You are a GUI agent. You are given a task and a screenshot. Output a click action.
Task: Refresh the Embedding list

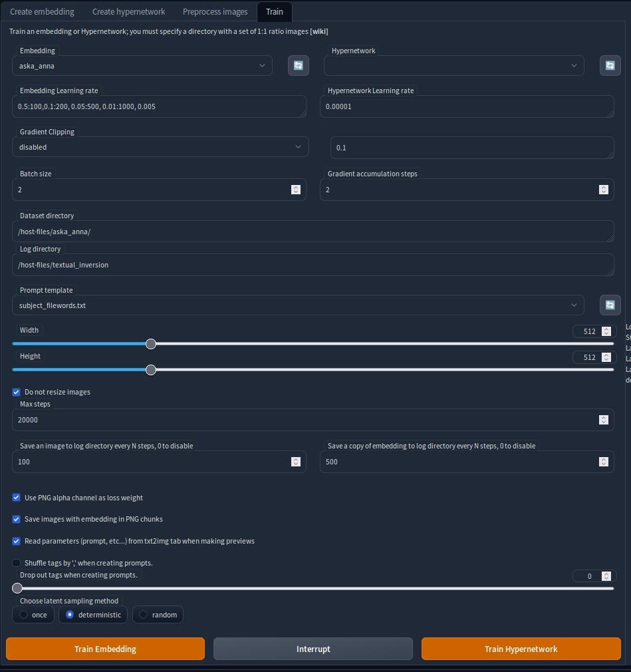click(298, 66)
